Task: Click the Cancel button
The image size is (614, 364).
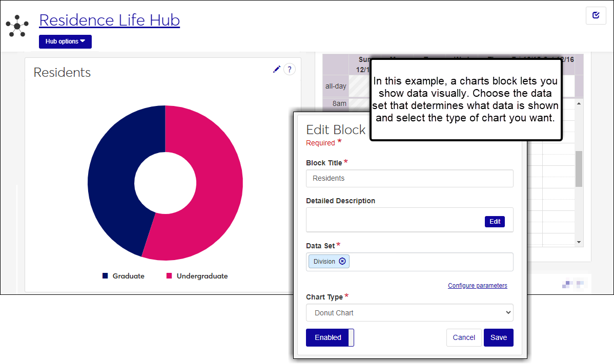Action: click(464, 337)
